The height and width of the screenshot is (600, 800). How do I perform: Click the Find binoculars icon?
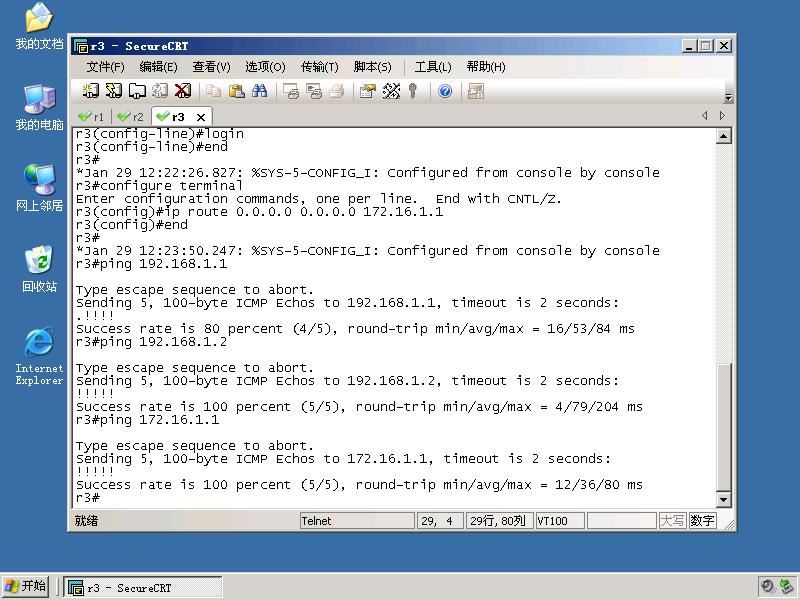[x=259, y=91]
